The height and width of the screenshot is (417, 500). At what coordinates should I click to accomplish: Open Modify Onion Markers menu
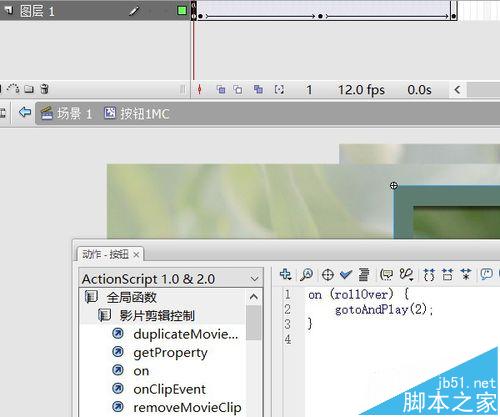[x=279, y=89]
